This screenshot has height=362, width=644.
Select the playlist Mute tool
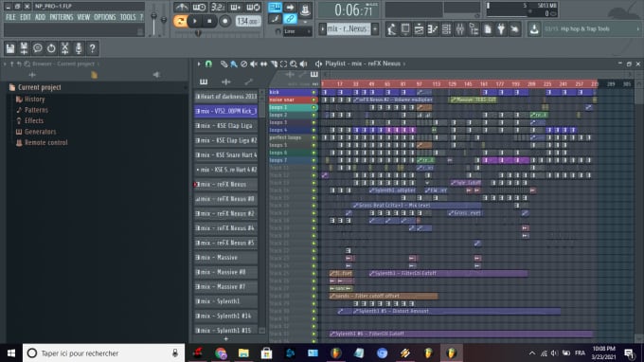pos(254,64)
